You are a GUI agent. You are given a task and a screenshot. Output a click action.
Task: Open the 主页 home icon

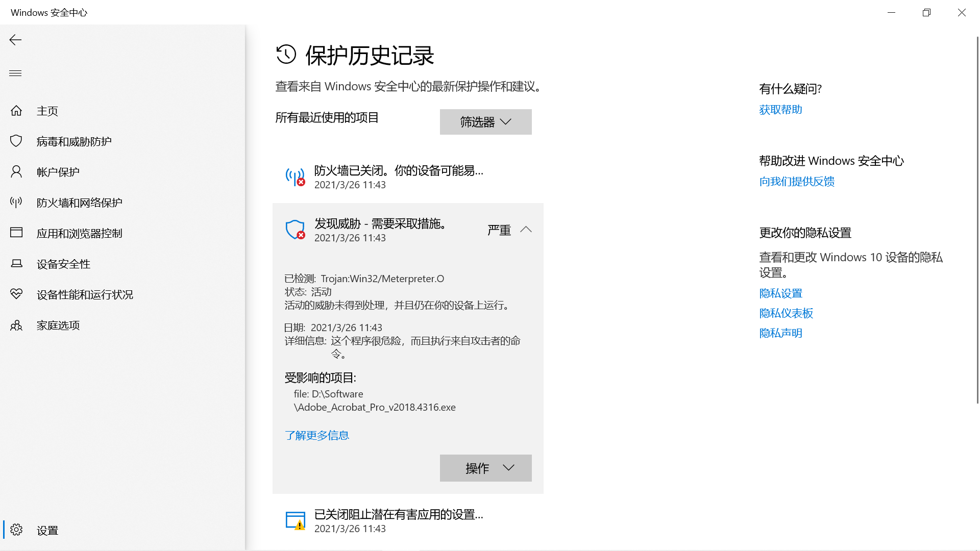16,111
